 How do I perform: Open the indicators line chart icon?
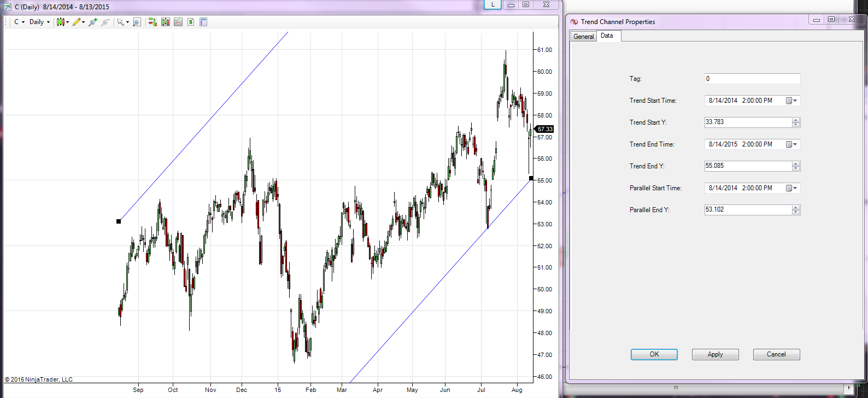coord(178,22)
